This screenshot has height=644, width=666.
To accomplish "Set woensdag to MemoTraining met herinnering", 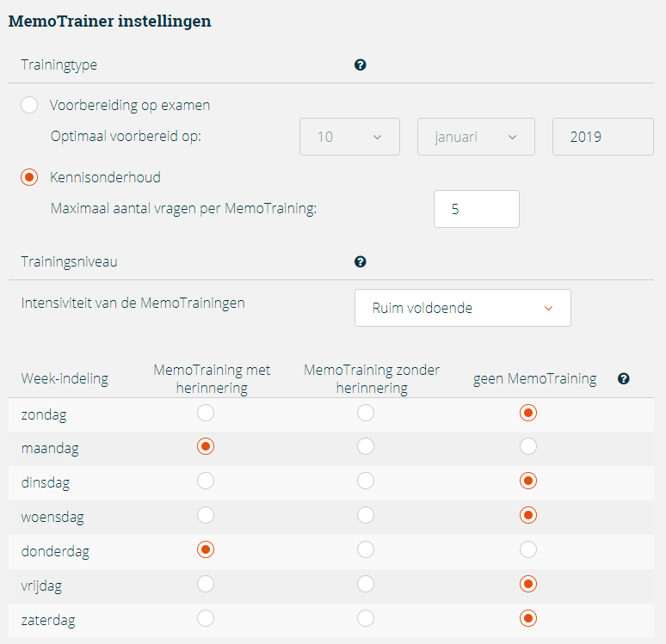I will (206, 515).
